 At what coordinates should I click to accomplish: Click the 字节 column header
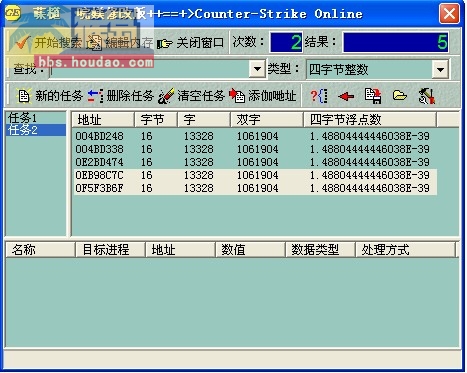point(156,120)
